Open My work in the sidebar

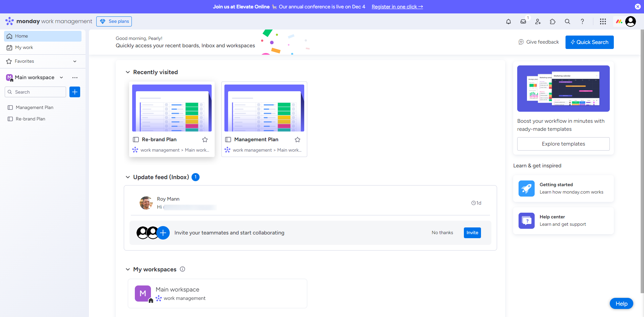point(43,48)
